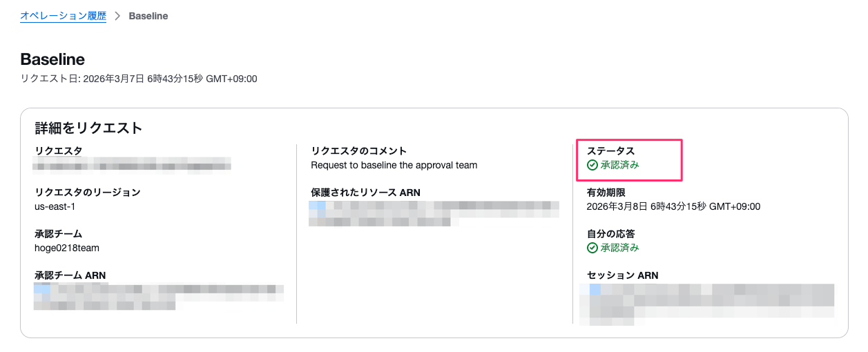The height and width of the screenshot is (352, 868).
Task: Click the Baseline breadcrumb item
Action: 148,15
